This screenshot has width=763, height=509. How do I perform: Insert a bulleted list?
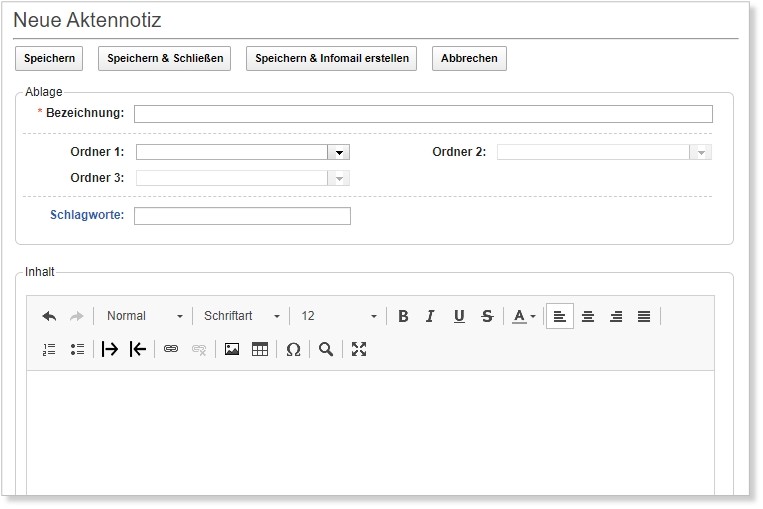tap(77, 349)
